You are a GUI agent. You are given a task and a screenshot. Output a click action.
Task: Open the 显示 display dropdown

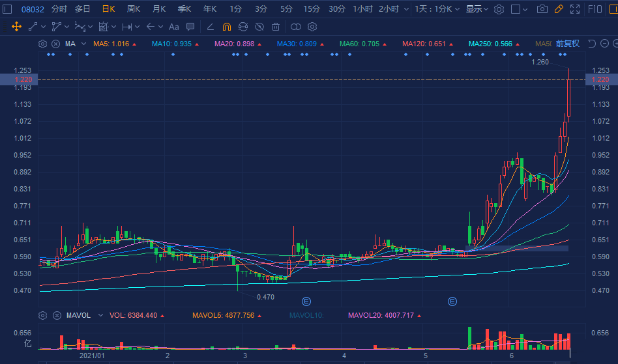click(x=477, y=9)
